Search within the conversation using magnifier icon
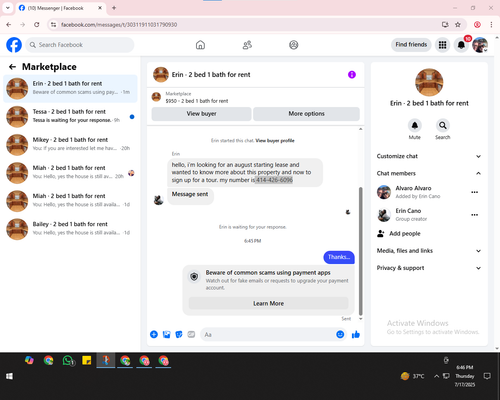The height and width of the screenshot is (400, 500). pyautogui.click(x=443, y=125)
